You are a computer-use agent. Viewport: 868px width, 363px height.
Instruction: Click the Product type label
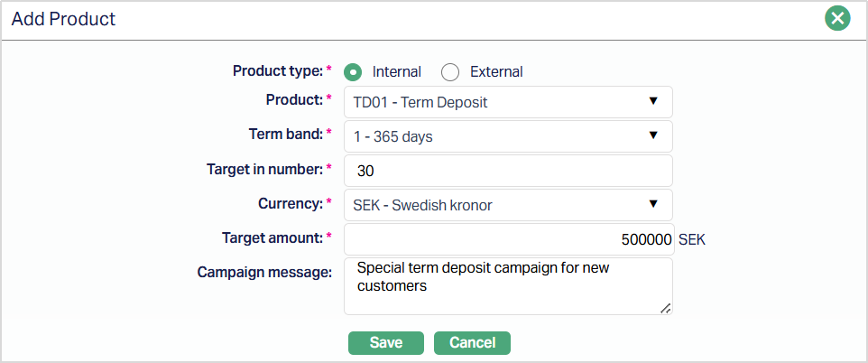click(x=277, y=70)
